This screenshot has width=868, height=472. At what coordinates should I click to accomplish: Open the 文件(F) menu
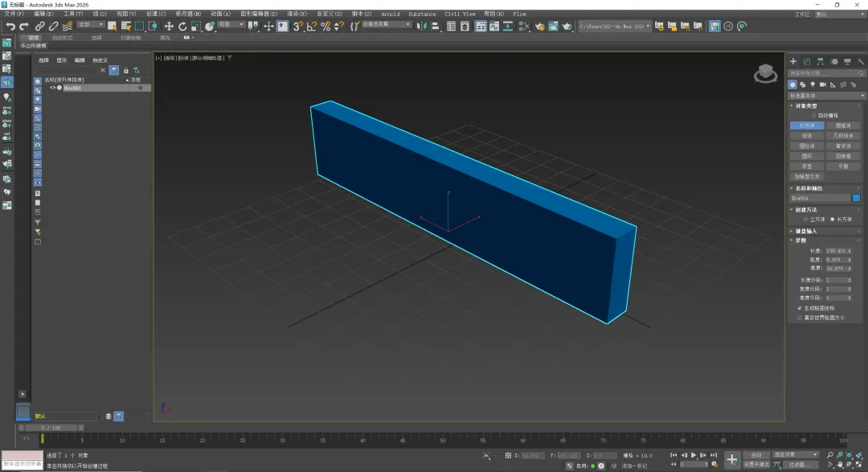click(14, 14)
